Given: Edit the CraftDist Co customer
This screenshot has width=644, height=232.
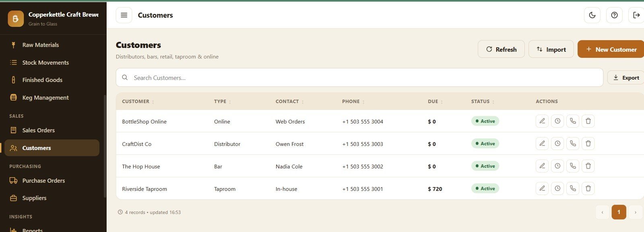Looking at the screenshot, I should pos(542,144).
